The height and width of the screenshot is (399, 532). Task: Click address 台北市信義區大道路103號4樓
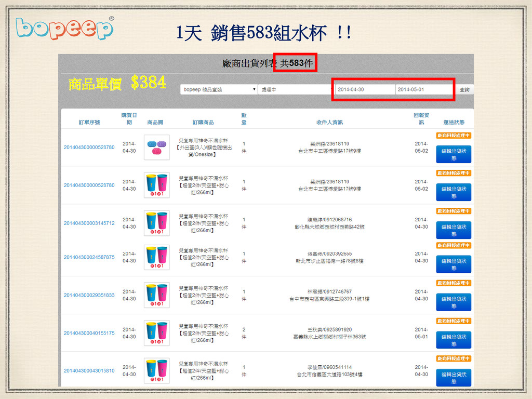329,375
